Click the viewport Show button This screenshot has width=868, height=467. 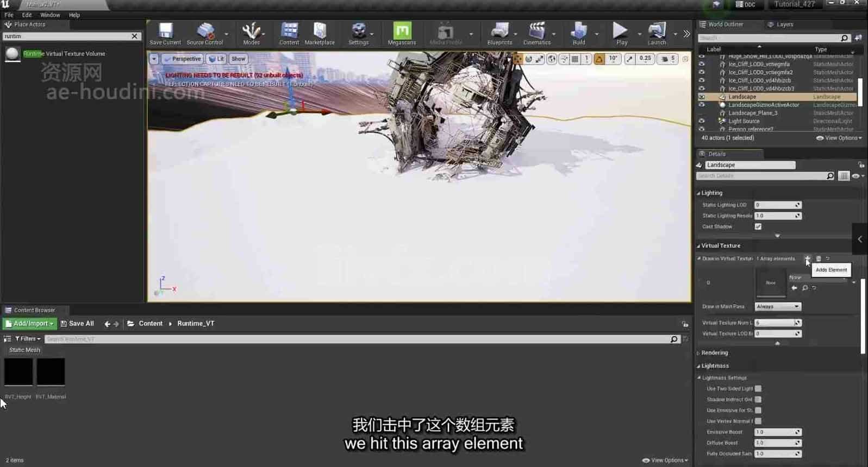[238, 59]
